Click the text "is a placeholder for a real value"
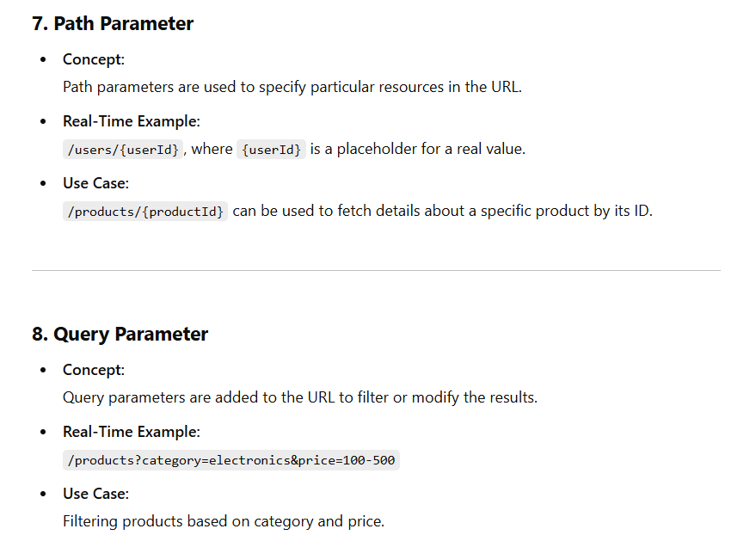The image size is (756, 535). pos(418,149)
